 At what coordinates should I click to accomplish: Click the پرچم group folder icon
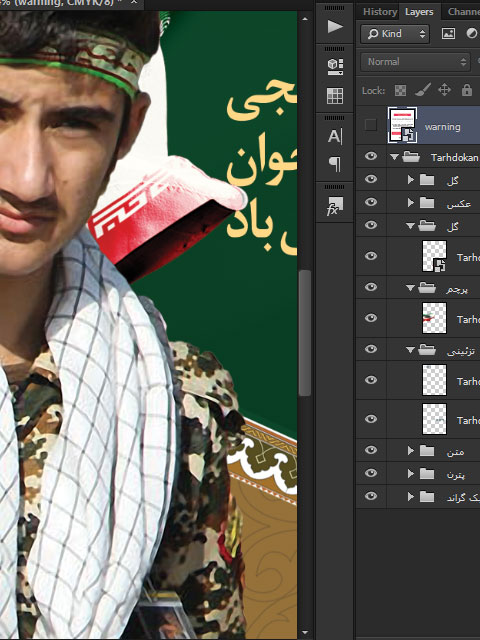pyautogui.click(x=427, y=288)
